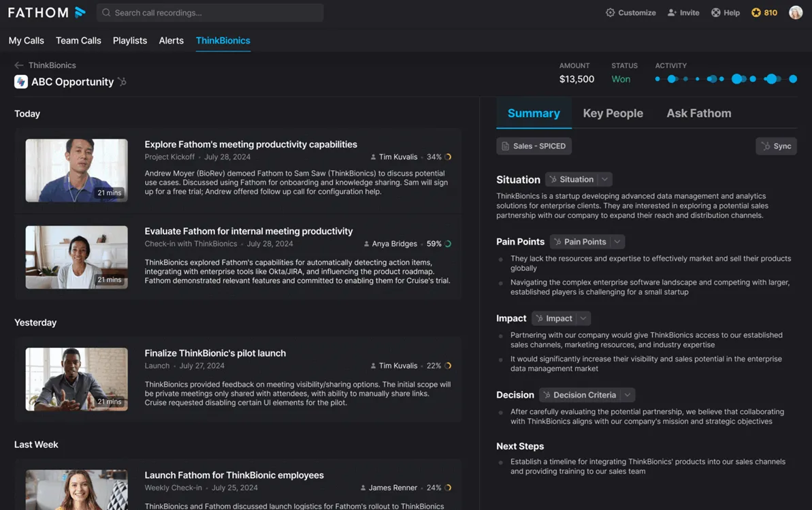
Task: Click the $13,500 amount value
Action: 577,79
